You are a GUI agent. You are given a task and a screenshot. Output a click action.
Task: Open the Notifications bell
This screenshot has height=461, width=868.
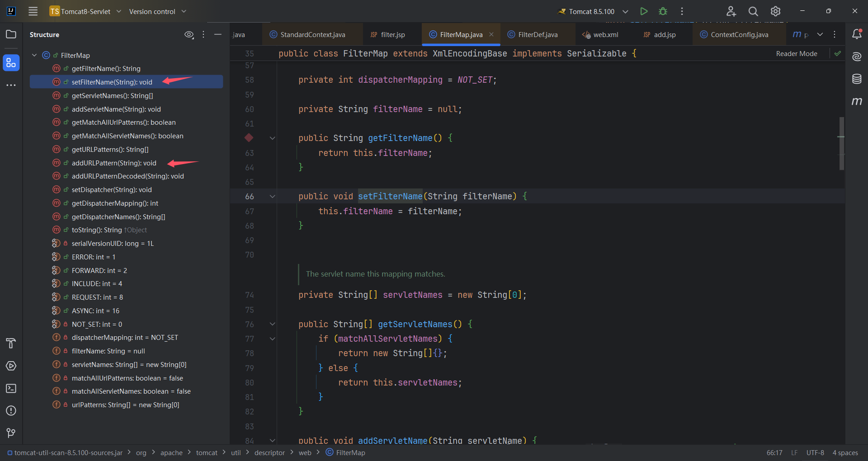[857, 34]
